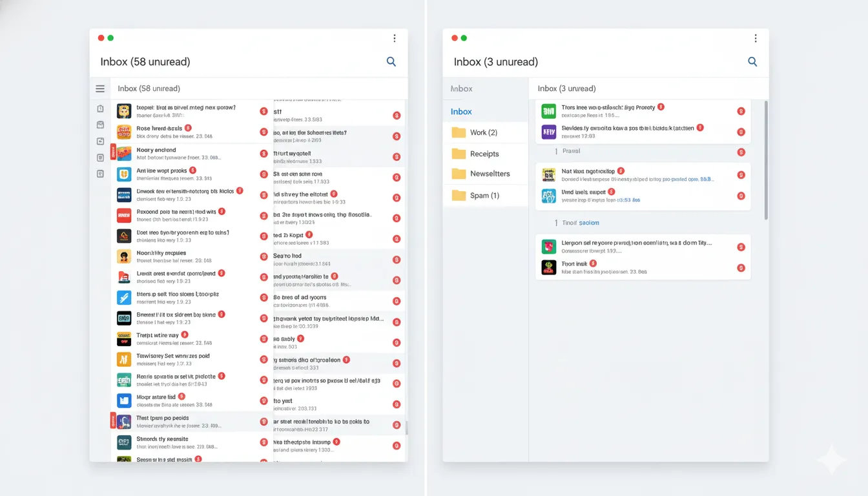Click the avatar beside 'Fhort insik'
Screen dimensions: 868x496
coord(548,267)
